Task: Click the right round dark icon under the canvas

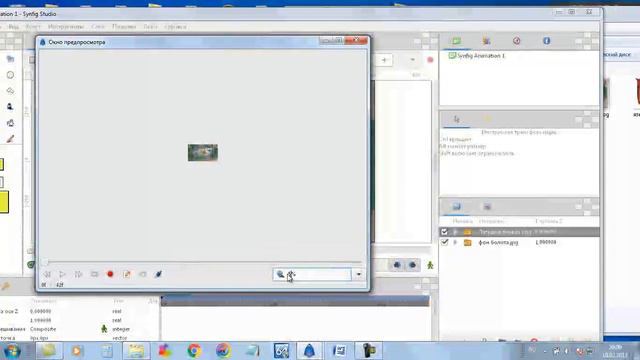Action: click(413, 265)
